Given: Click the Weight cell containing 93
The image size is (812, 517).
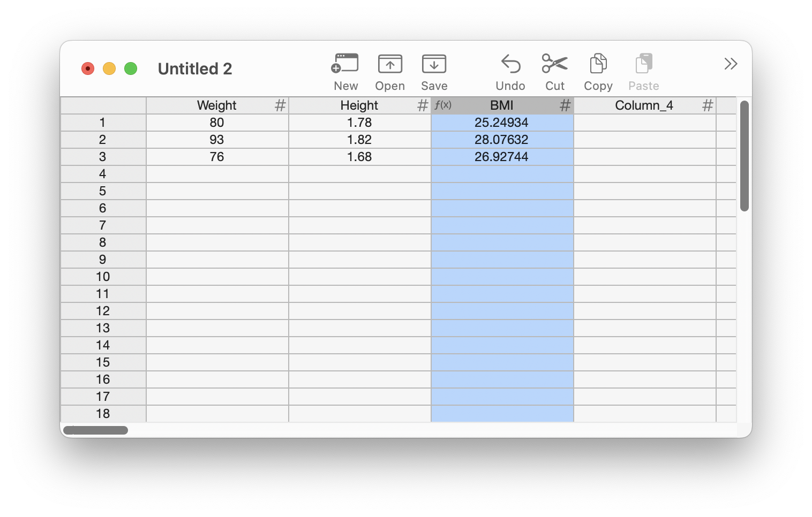Looking at the screenshot, I should coord(217,140).
